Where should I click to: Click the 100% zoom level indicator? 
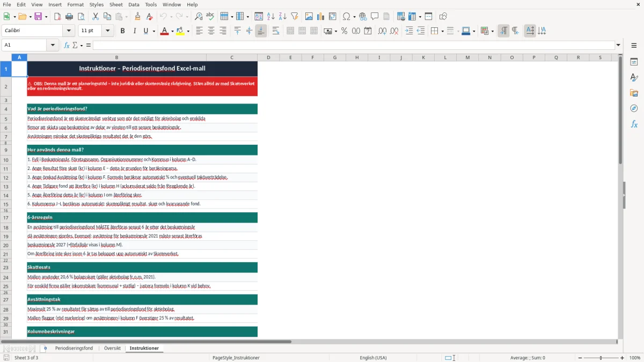click(635, 358)
